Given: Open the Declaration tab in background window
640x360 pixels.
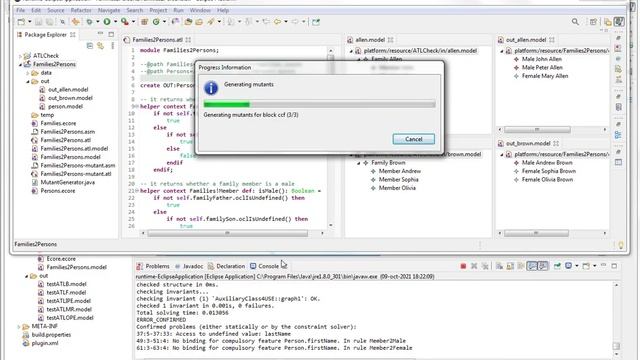Looking at the screenshot, I should point(230,266).
